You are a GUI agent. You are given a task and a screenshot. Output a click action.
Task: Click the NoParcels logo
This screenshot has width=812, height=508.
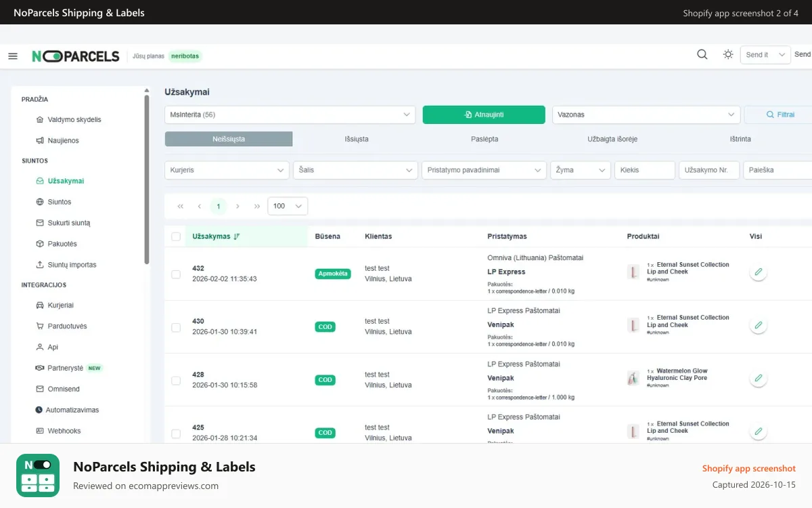point(76,56)
